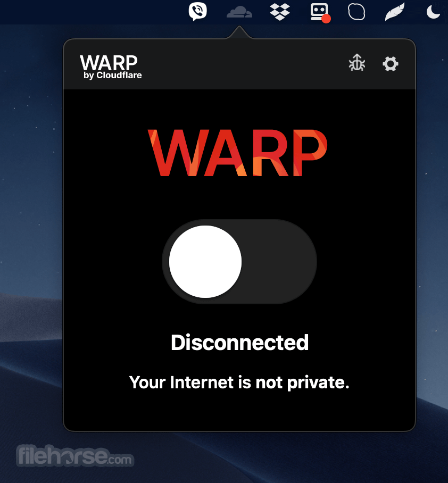448x483 pixels.
Task: Click the Cloudflare cloud menu bar icon
Action: pyautogui.click(x=239, y=12)
